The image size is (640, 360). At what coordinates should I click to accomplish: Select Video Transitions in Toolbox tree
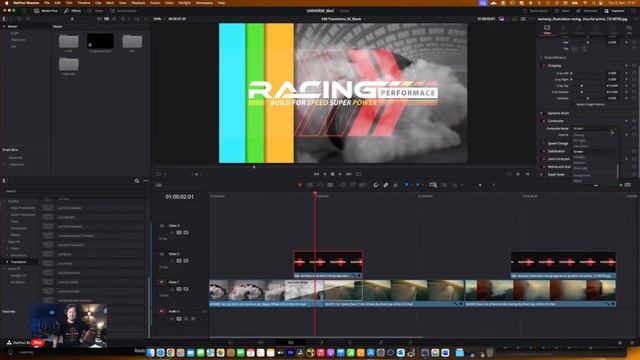[22, 208]
